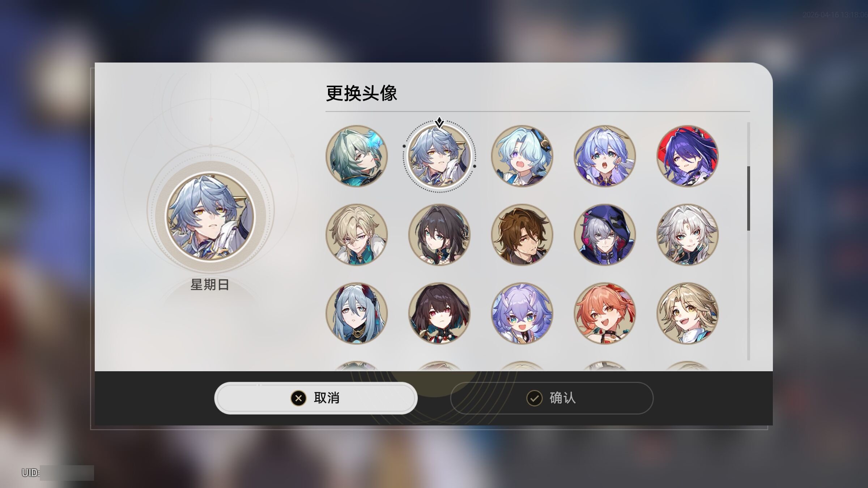Choose the white-haired avatar with forehead mark
Viewport: 868px width, 488px height.
point(688,235)
